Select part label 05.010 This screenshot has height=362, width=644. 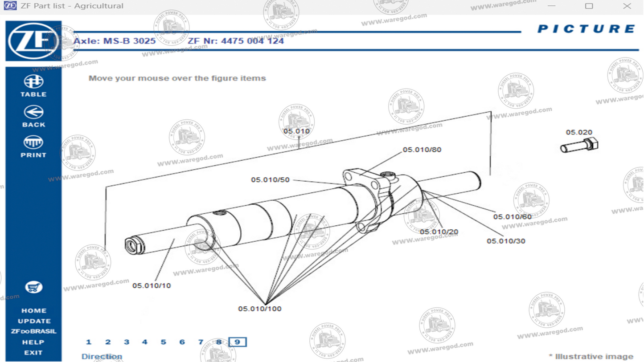pyautogui.click(x=296, y=131)
